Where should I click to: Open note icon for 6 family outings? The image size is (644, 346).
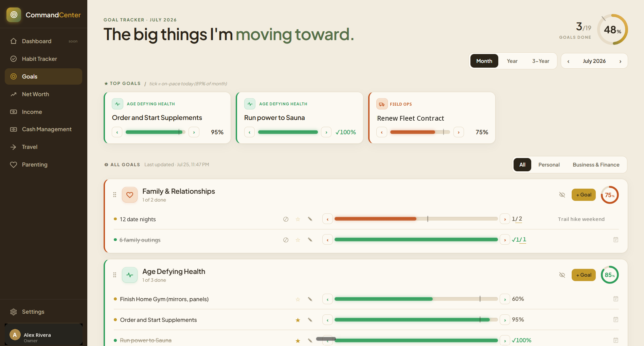click(616, 240)
